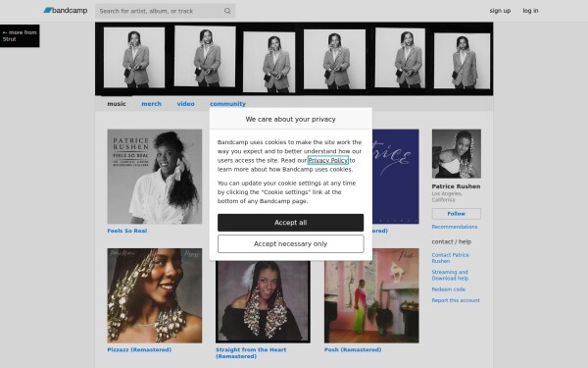Click the Patrice Rushen profile photo
588x368 pixels.
[457, 154]
